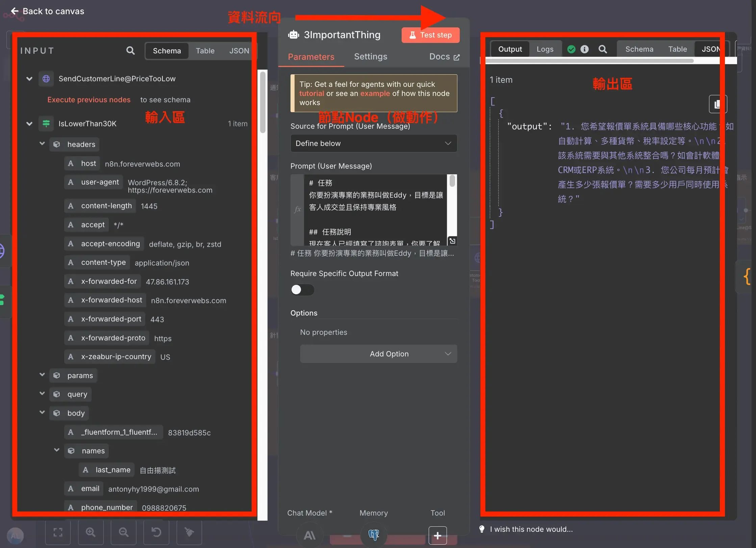Click the zoom in canvas icon
Screen dimensions: 756x548
(x=91, y=532)
